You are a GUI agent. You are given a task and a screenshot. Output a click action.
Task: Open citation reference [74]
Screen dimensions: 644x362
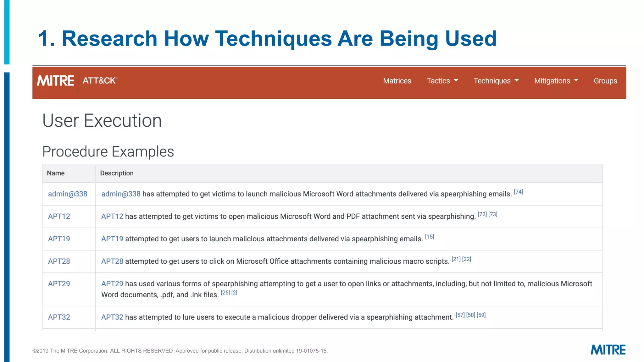(x=518, y=192)
